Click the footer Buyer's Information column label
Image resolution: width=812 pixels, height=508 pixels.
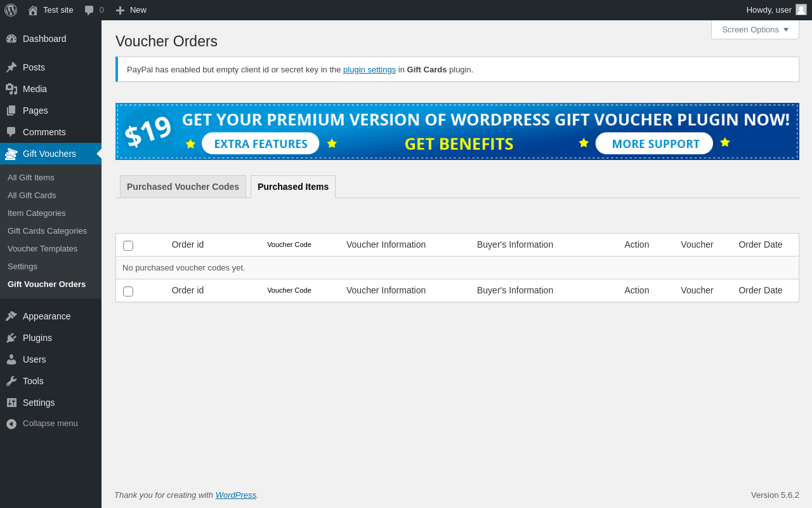(x=515, y=290)
